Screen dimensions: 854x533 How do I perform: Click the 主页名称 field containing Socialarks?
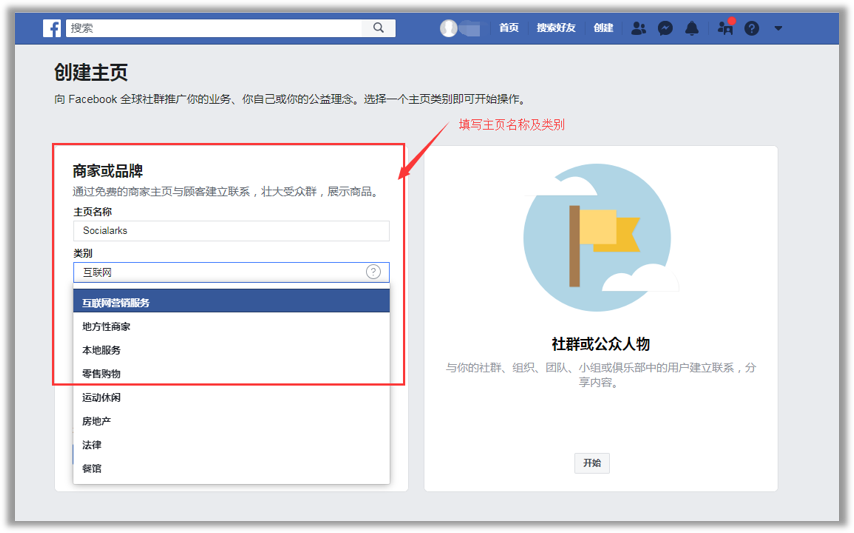point(231,231)
